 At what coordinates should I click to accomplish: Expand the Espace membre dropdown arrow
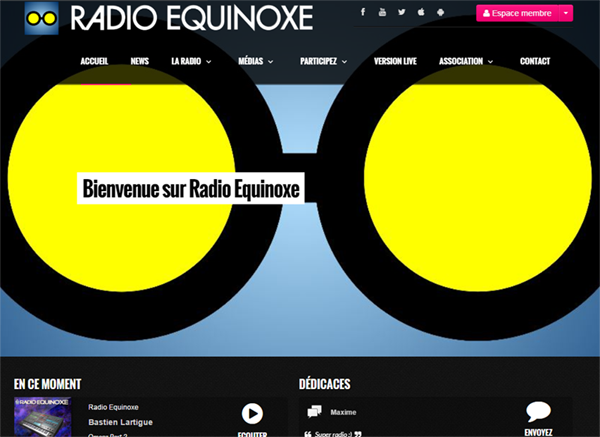tap(566, 13)
